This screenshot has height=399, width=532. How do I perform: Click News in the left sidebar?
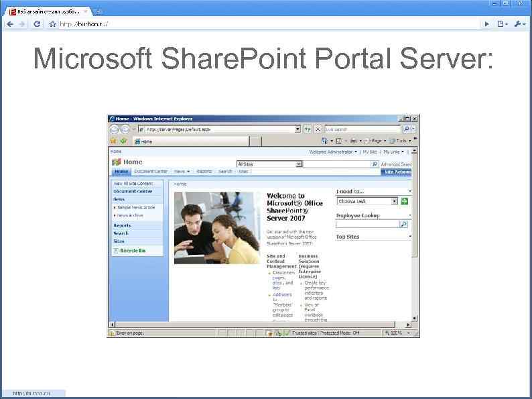[x=119, y=199]
